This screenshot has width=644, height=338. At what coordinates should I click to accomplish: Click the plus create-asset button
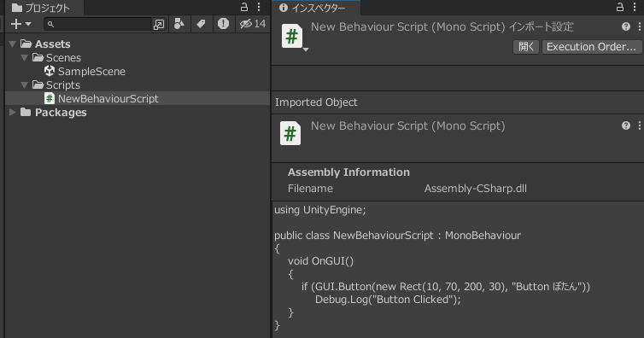pyautogui.click(x=15, y=24)
